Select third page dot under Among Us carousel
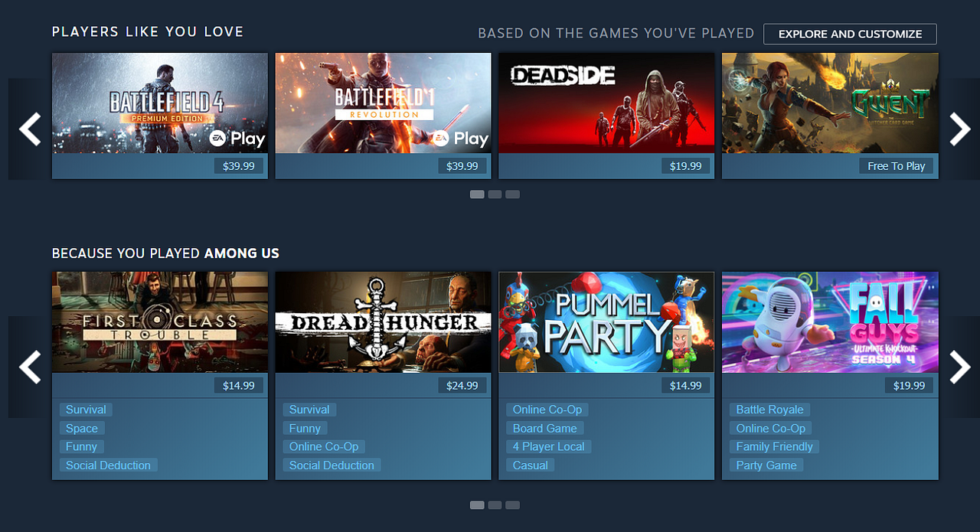 tap(512, 505)
